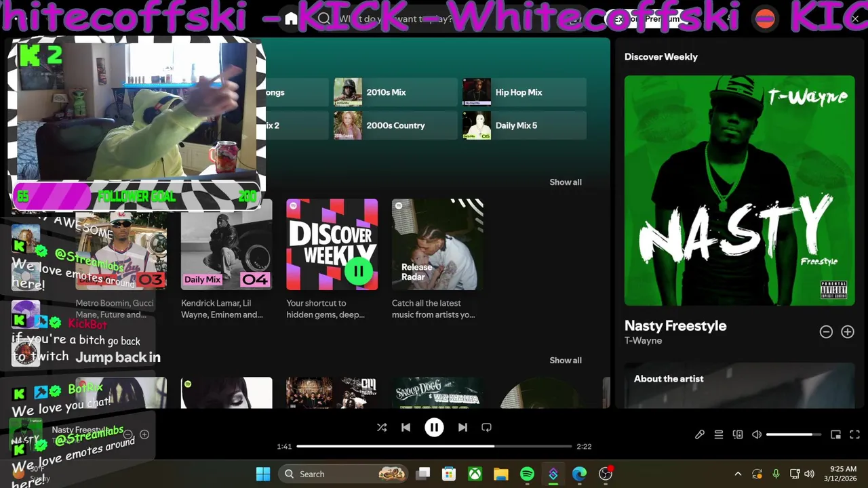Open the Daily Mix 03 card
868x488 pixels.
coord(121,251)
